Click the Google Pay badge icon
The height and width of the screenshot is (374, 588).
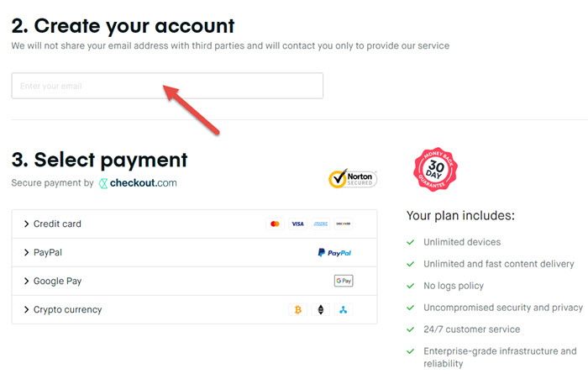pos(344,281)
